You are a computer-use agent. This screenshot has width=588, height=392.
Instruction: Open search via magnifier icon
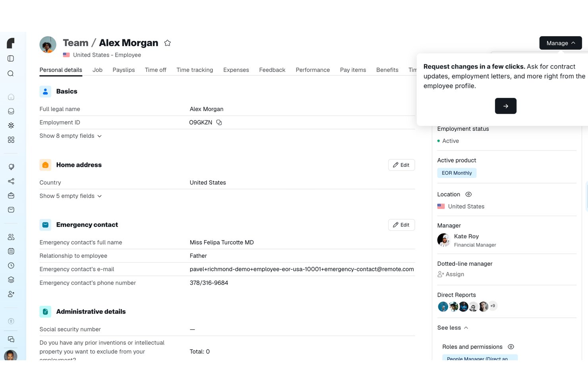tap(11, 73)
